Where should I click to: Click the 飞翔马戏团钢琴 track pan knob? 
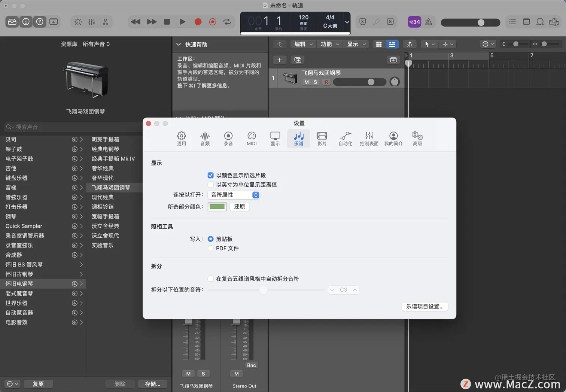[395, 82]
